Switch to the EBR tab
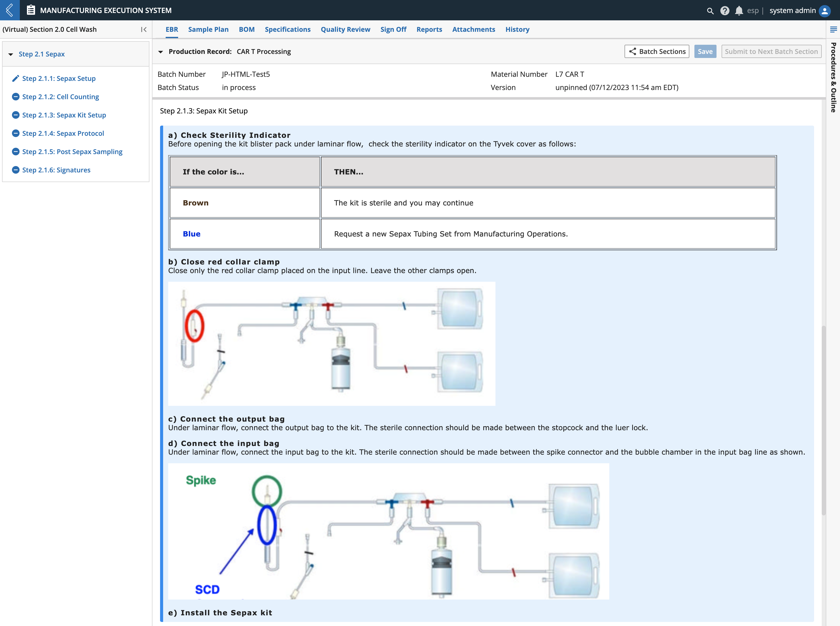This screenshot has width=840, height=626. pyautogui.click(x=172, y=29)
